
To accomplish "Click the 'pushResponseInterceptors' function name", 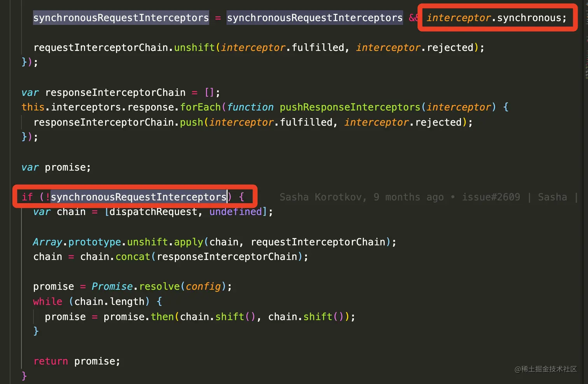I will pos(350,107).
